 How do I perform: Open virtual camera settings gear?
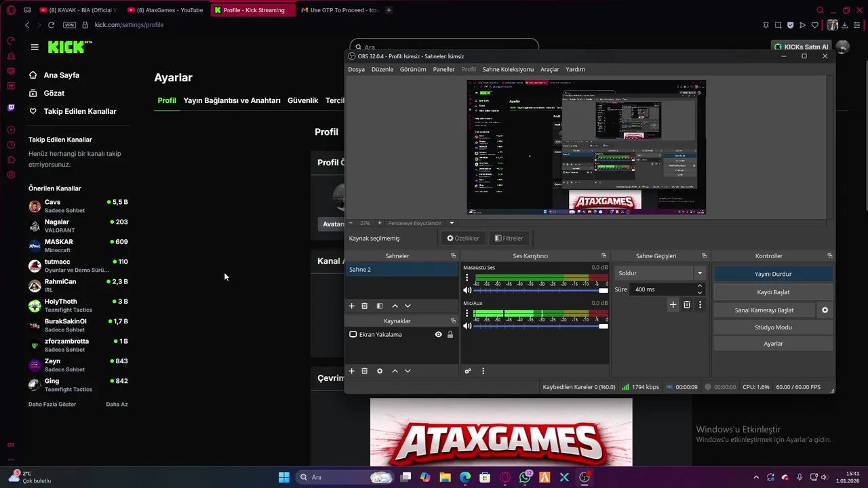825,310
